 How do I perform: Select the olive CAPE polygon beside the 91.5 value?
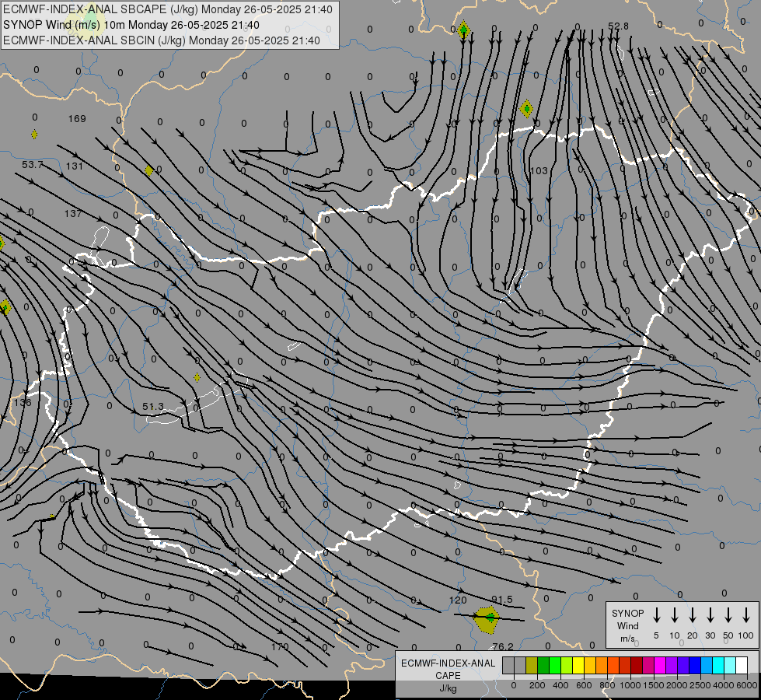(x=487, y=619)
